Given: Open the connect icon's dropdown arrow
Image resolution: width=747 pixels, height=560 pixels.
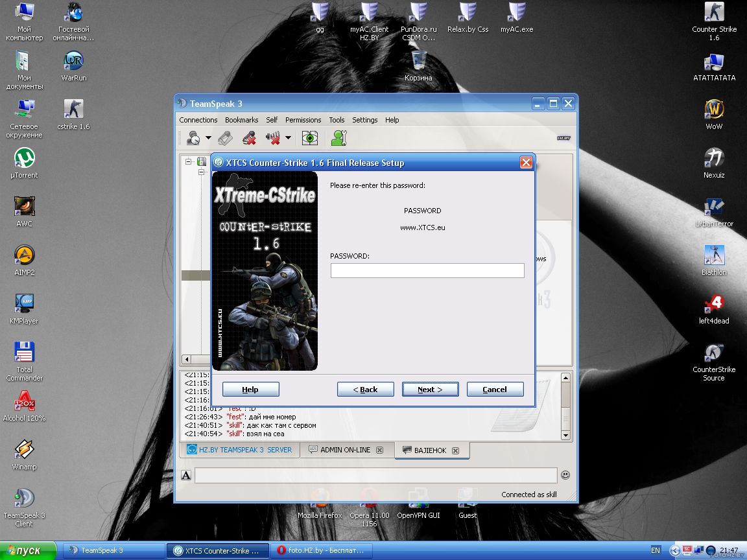Looking at the screenshot, I should click(208, 138).
